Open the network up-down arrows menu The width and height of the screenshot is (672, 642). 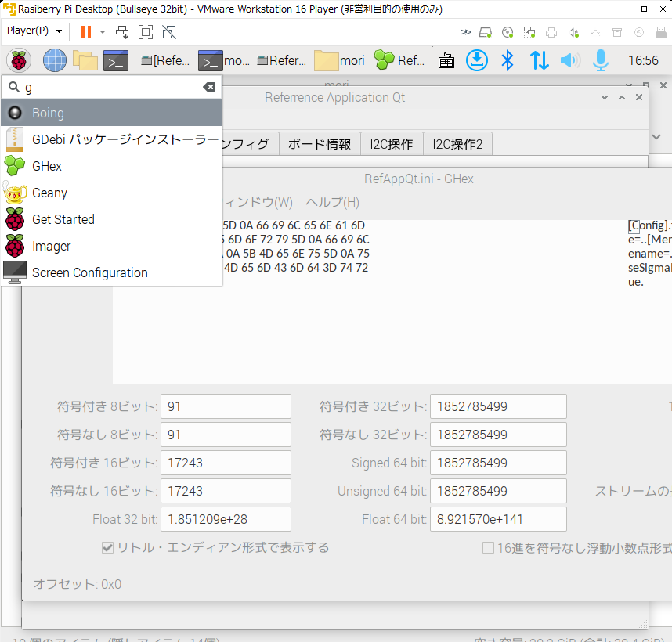click(x=539, y=60)
